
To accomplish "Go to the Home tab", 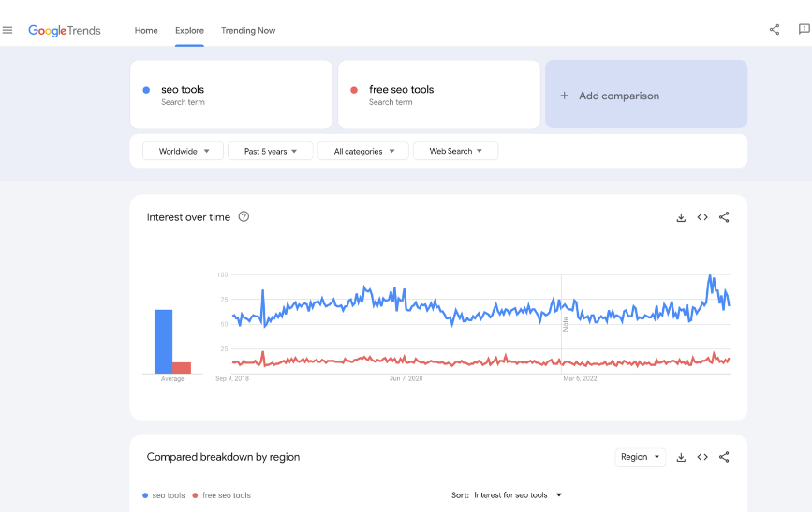I will [146, 31].
